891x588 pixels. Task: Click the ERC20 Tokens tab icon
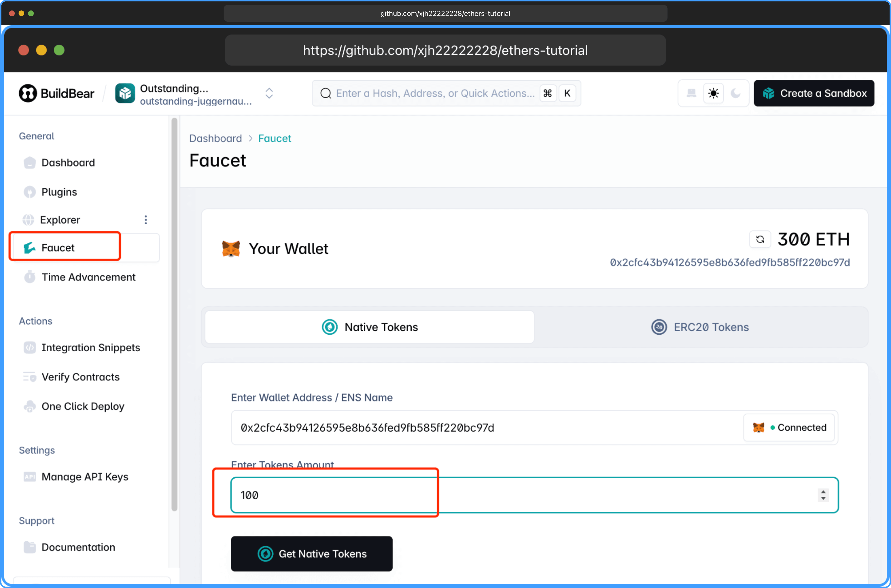point(659,327)
